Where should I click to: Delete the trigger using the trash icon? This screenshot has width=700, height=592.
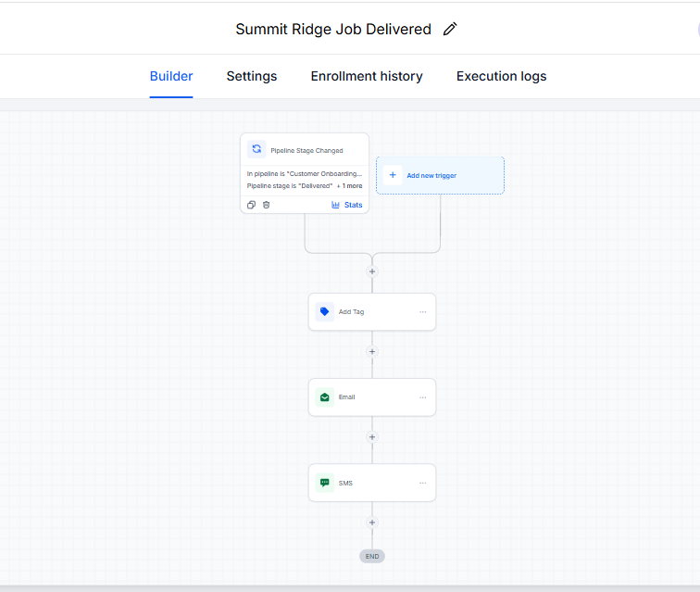click(x=266, y=205)
